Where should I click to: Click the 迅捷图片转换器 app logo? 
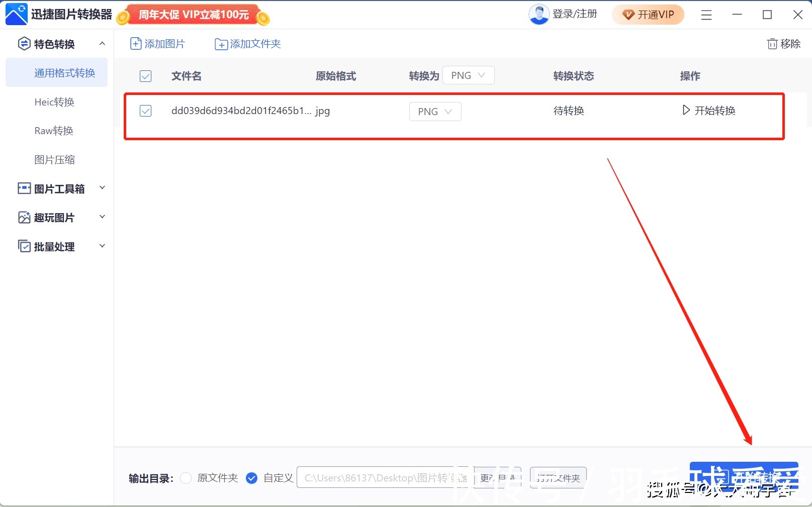coord(16,14)
